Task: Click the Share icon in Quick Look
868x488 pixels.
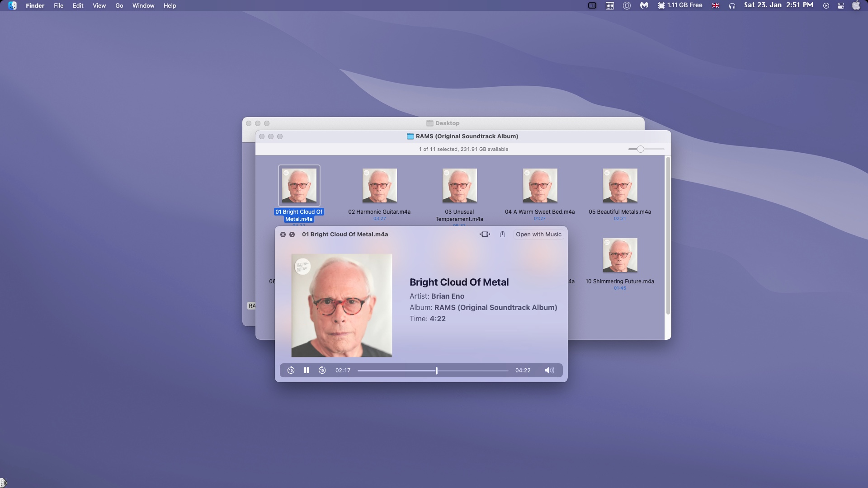Action: pyautogui.click(x=502, y=234)
